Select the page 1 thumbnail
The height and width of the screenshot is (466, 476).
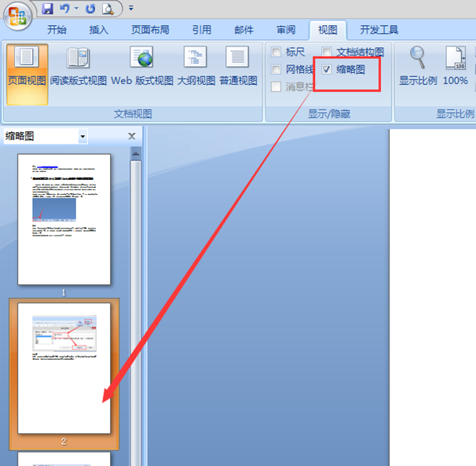coord(64,219)
